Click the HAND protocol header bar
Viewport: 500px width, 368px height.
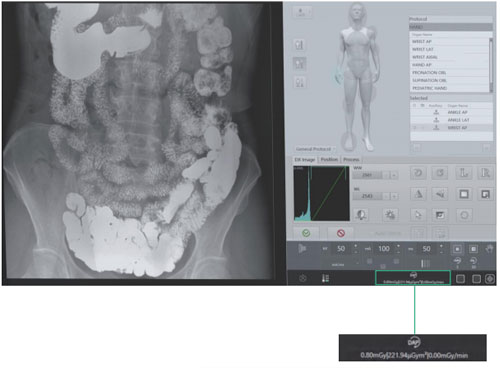(451, 27)
